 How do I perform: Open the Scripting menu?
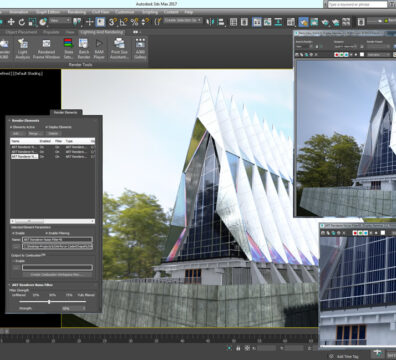150,12
